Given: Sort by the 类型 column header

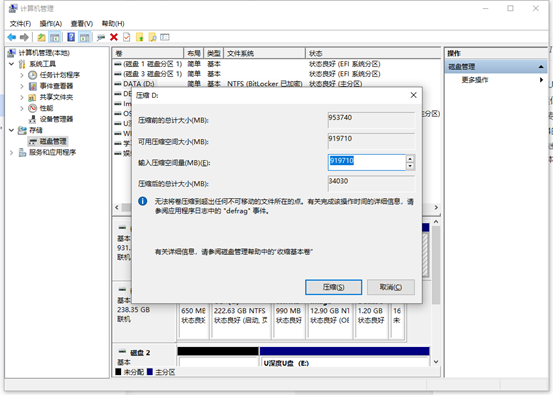Looking at the screenshot, I should (x=213, y=53).
